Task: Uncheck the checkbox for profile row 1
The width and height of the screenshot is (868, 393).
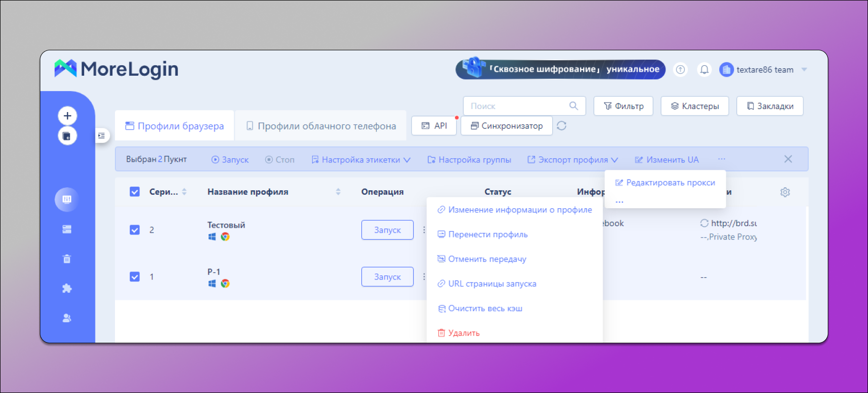Action: 134,276
